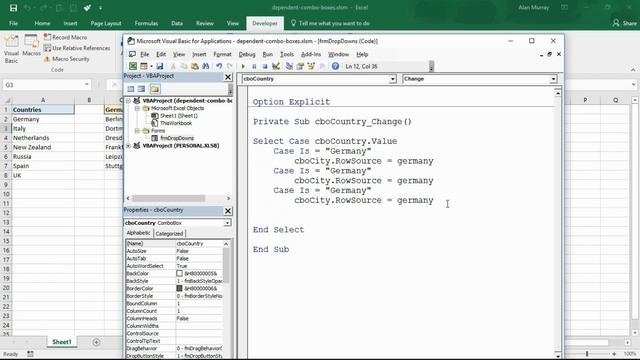Select the Sheet1 worksheet tab
Viewport: 640px width, 360px height.
point(62,342)
